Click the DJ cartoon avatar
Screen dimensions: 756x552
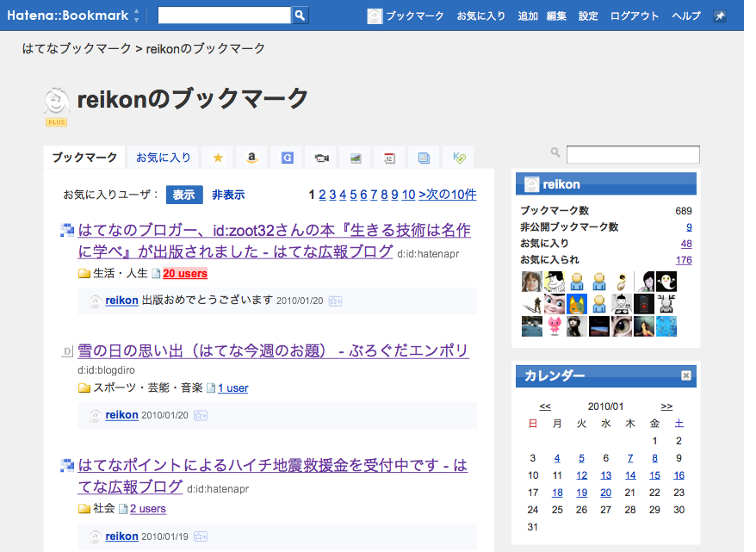tap(622, 304)
